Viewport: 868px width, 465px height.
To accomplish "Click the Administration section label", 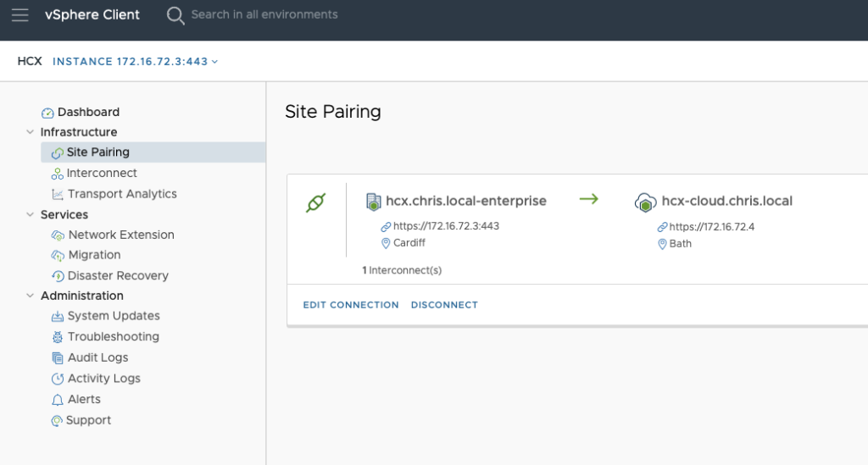I will 82,296.
